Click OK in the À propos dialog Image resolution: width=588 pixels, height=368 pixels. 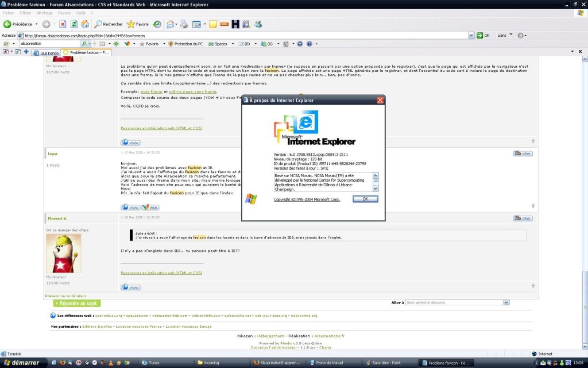(x=365, y=199)
